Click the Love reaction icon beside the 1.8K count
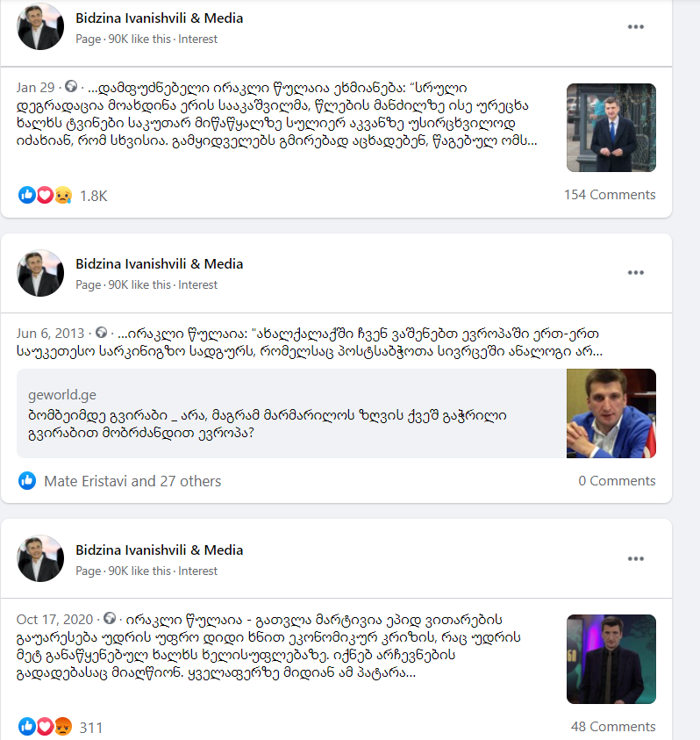Viewport: 700px width, 740px height. point(45,195)
